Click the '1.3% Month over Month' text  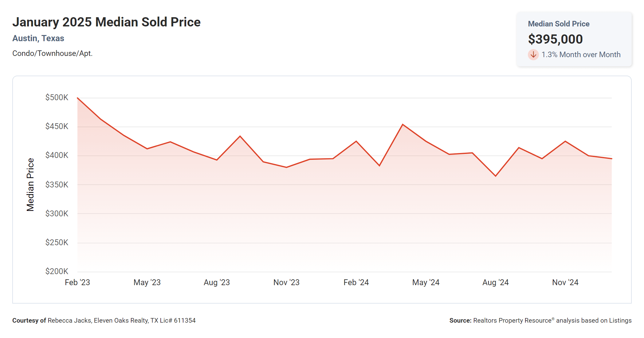581,55
